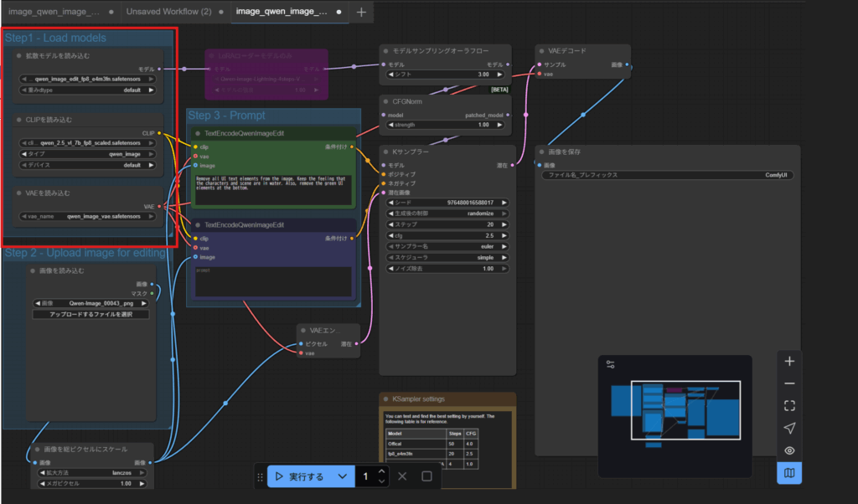Screen dimensions: 858x504
Task: Toggle link visibility with the eye icon
Action: (x=789, y=450)
